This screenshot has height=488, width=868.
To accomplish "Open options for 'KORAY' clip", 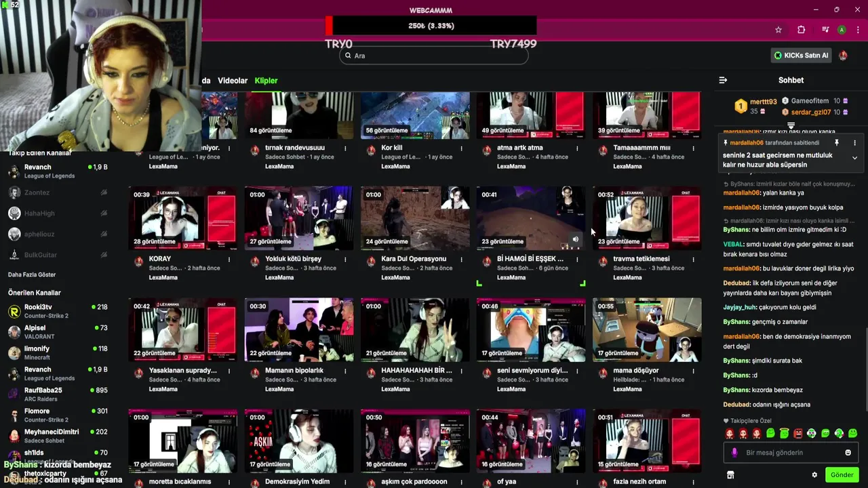I will click(229, 259).
